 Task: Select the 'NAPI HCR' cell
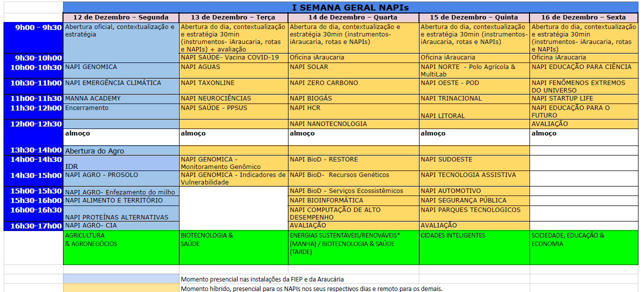coord(353,111)
